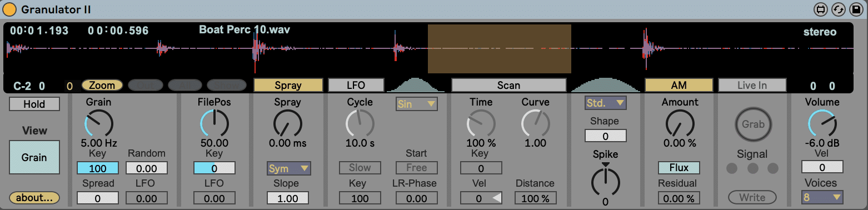Toggle the Hold button
This screenshot has width=868, height=210.
tap(34, 104)
